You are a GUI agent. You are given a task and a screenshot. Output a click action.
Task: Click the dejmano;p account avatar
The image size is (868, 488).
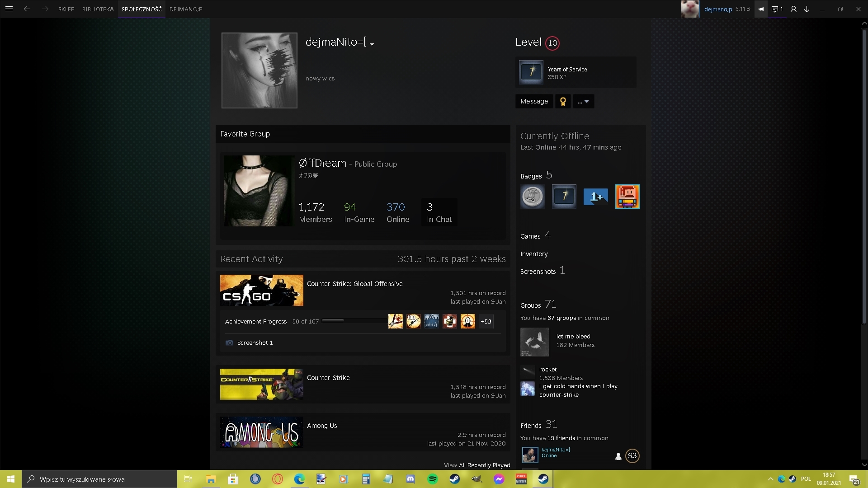[690, 9]
